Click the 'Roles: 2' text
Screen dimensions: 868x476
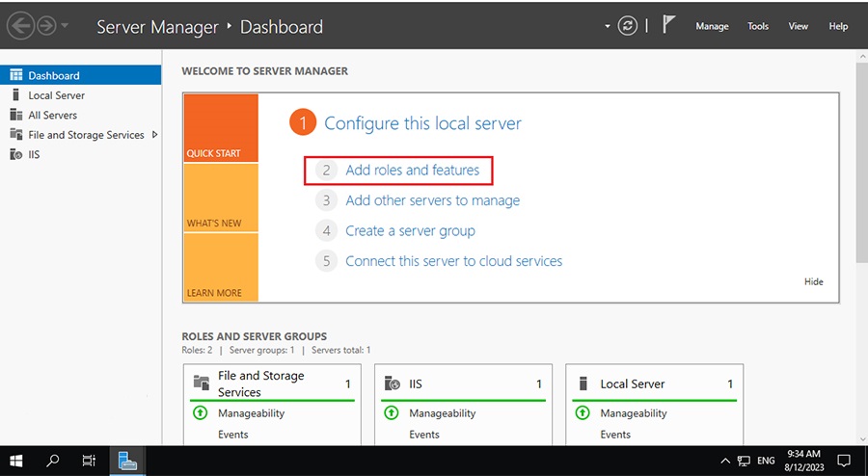point(197,350)
